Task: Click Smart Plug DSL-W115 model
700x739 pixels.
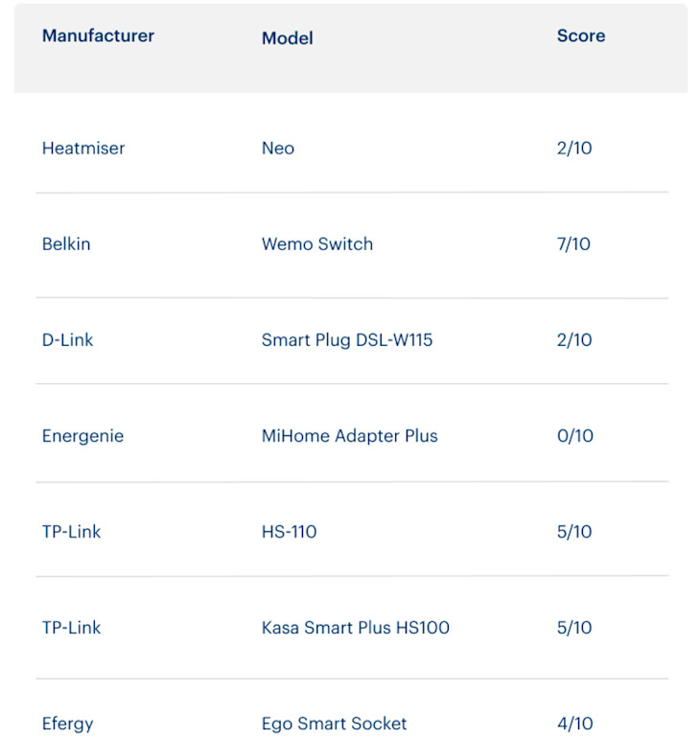Action: 347,340
